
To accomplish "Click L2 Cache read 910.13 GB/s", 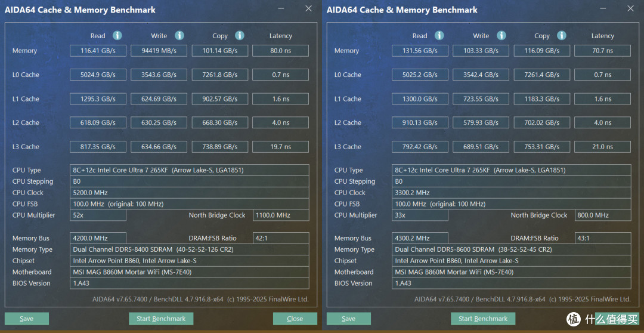I will click(x=420, y=122).
